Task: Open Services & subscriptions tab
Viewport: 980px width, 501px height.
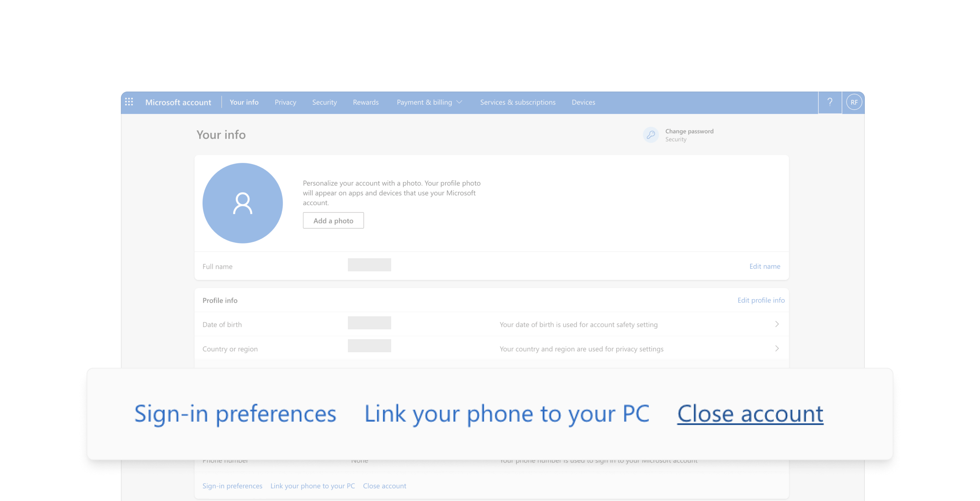Action: [517, 102]
